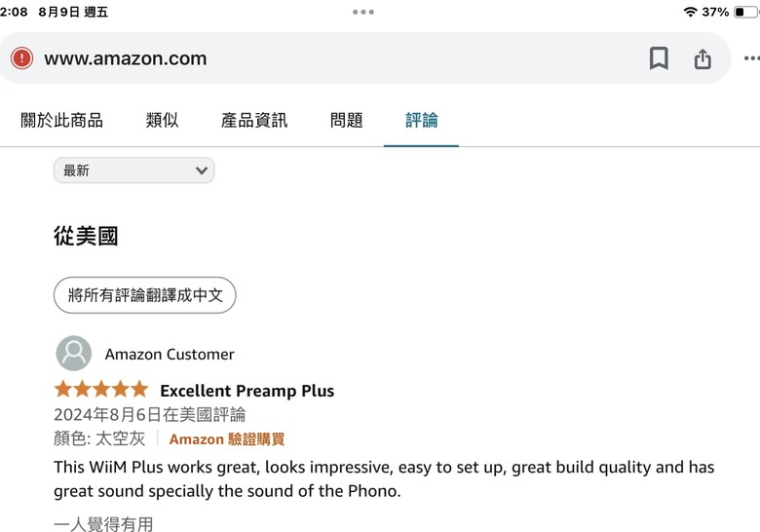This screenshot has height=532, width=760.
Task: Open the Excellent Preamp Plus review title
Action: click(247, 391)
